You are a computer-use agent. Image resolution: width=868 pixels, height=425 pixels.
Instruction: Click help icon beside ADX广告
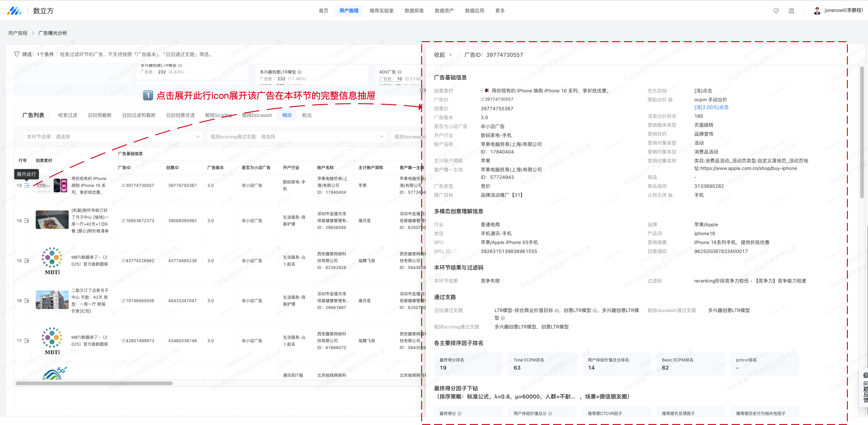click(400, 72)
